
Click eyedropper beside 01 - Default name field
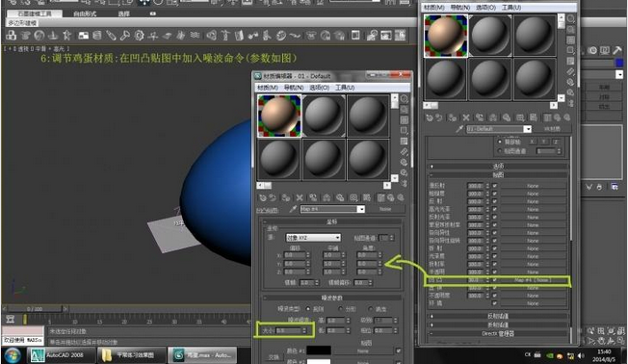(459, 129)
